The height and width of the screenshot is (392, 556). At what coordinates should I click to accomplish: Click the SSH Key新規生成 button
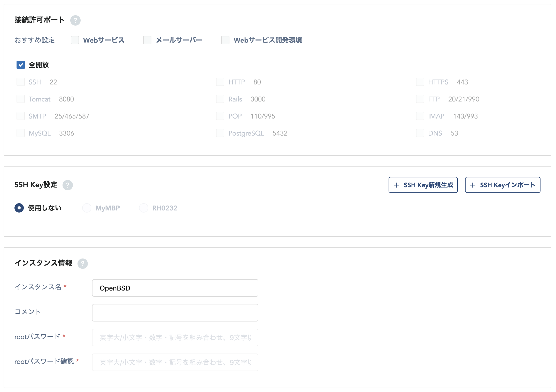point(423,185)
